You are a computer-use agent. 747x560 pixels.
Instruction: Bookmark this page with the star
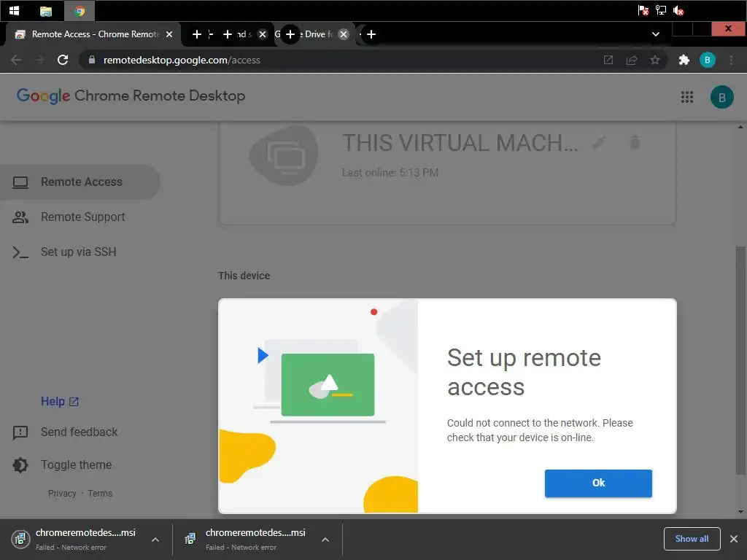coord(655,60)
